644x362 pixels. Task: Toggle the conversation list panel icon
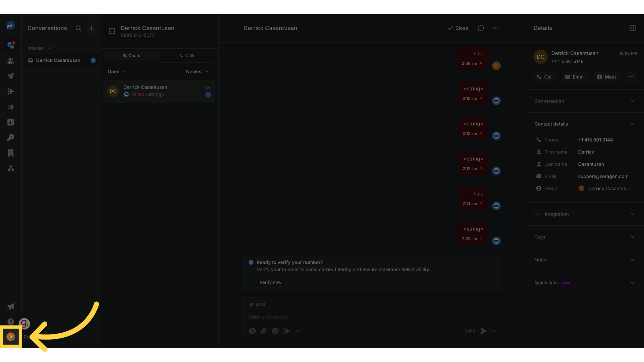click(x=112, y=31)
